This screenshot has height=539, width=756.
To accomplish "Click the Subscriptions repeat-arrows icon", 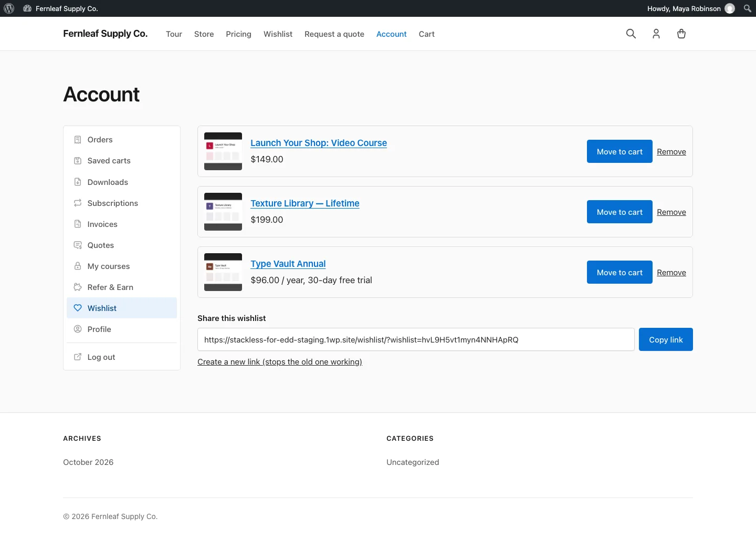I will (78, 203).
